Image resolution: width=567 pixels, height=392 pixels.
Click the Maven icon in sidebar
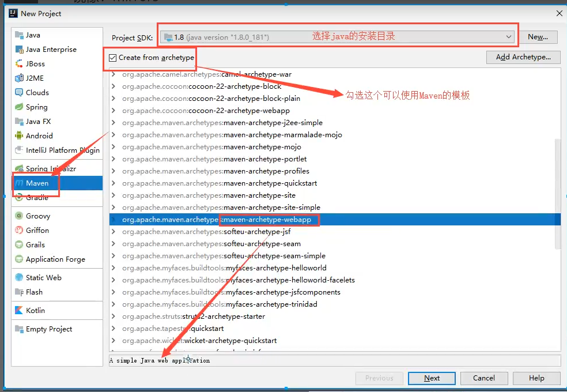(19, 183)
